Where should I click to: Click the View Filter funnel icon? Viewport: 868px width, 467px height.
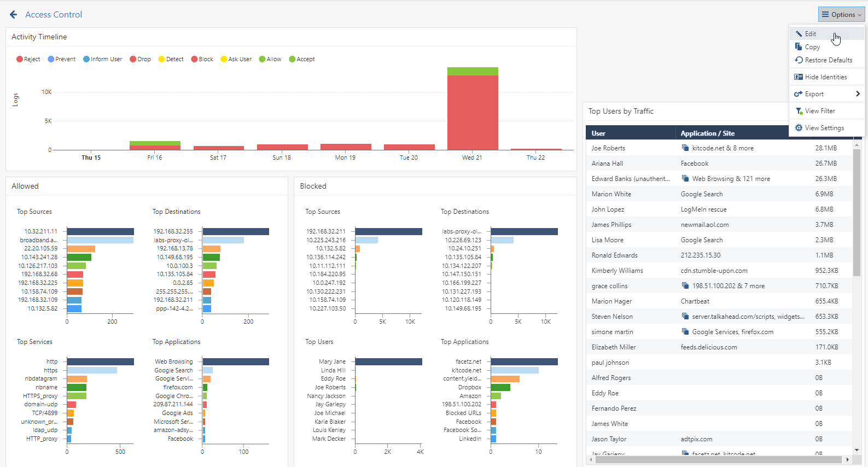pyautogui.click(x=799, y=111)
